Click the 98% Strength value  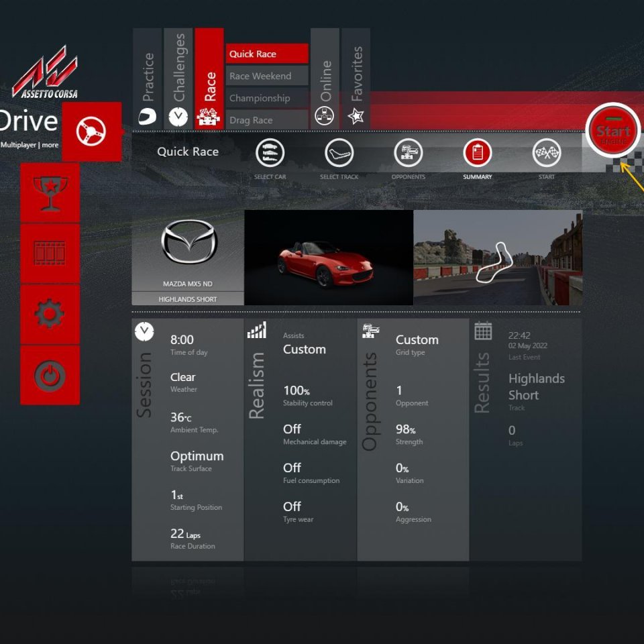(x=405, y=429)
